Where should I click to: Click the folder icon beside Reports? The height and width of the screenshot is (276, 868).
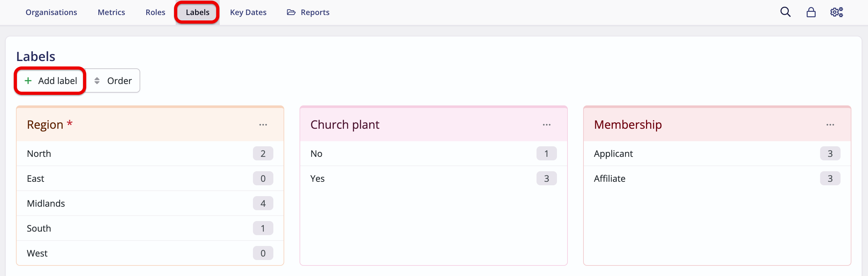pyautogui.click(x=291, y=12)
